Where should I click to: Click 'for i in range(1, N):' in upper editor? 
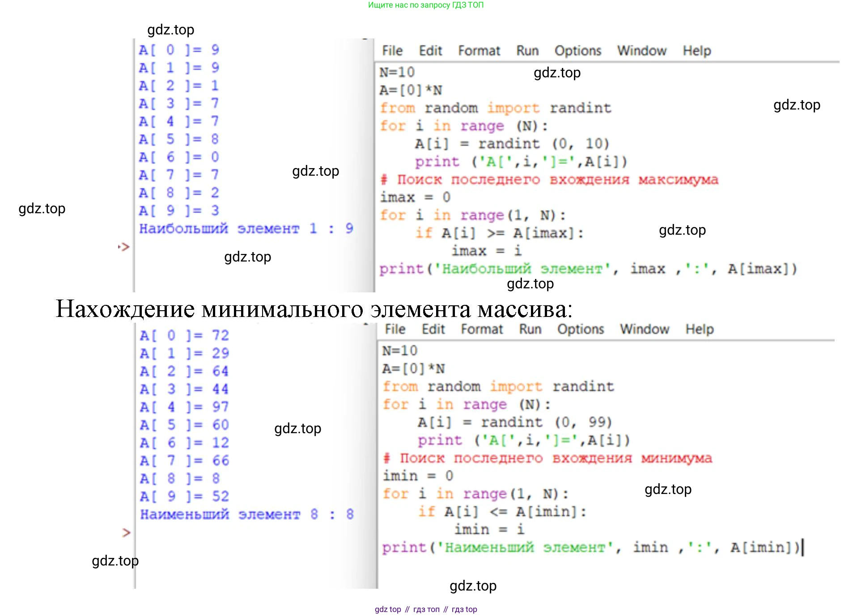tap(473, 215)
